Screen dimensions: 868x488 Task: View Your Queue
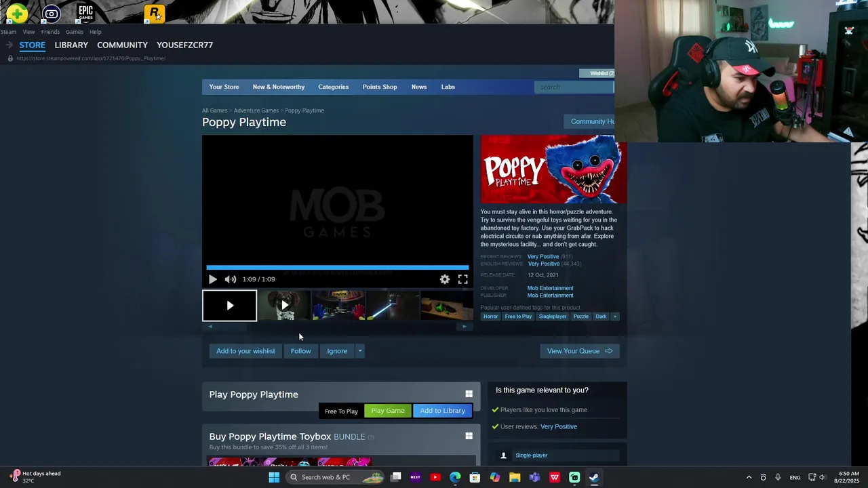click(x=580, y=351)
